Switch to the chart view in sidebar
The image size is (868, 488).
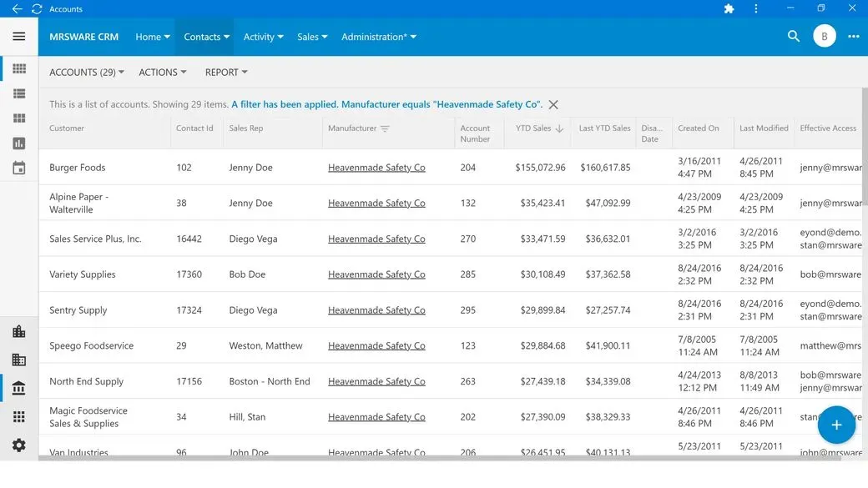tap(19, 143)
